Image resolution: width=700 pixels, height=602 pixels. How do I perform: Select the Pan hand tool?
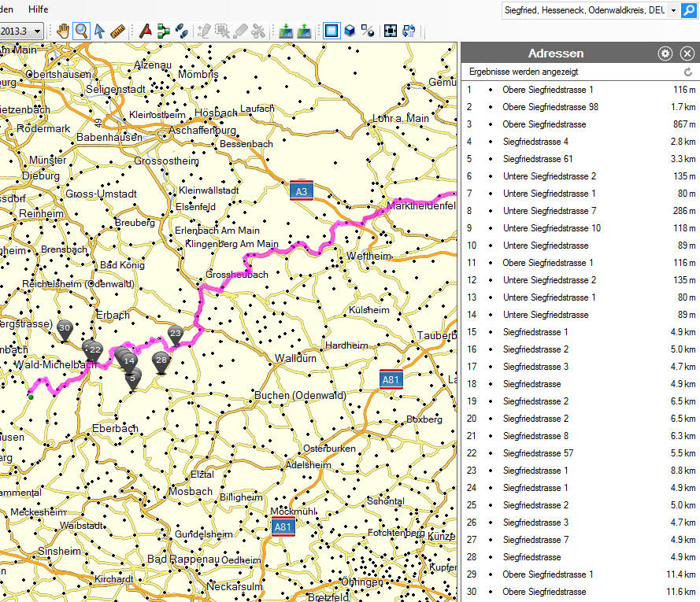(x=63, y=31)
